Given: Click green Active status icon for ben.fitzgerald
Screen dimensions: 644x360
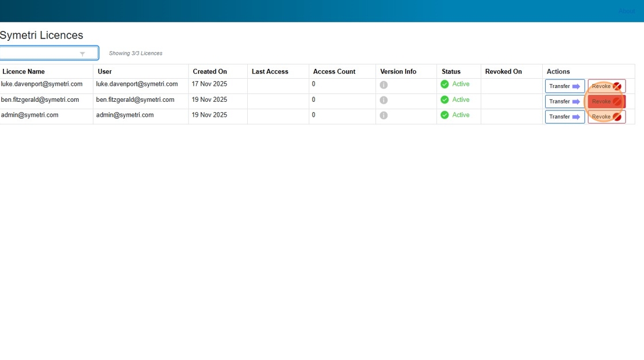Looking at the screenshot, I should point(444,100).
